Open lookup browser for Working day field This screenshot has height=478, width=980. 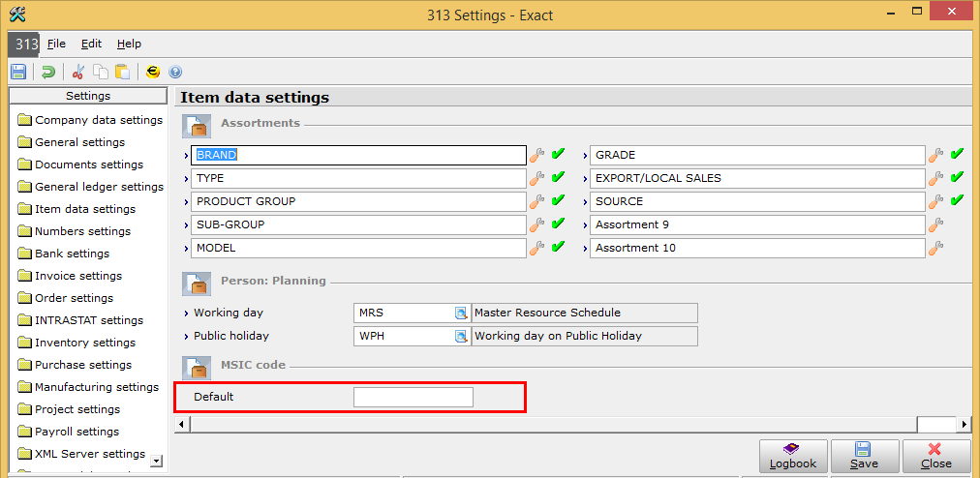pos(461,313)
